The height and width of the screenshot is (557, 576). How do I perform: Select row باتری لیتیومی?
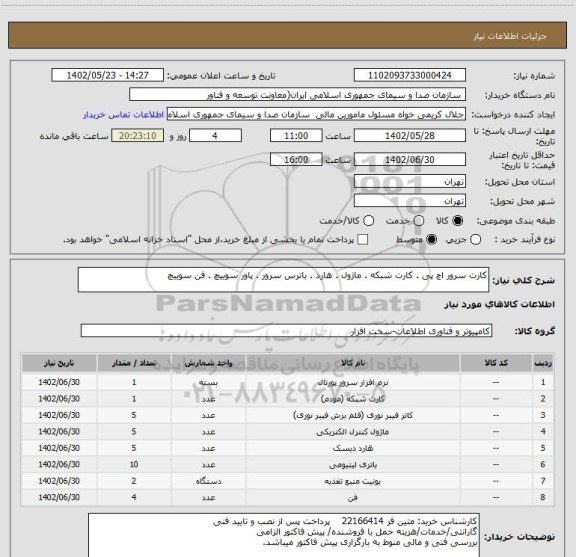coord(287,464)
